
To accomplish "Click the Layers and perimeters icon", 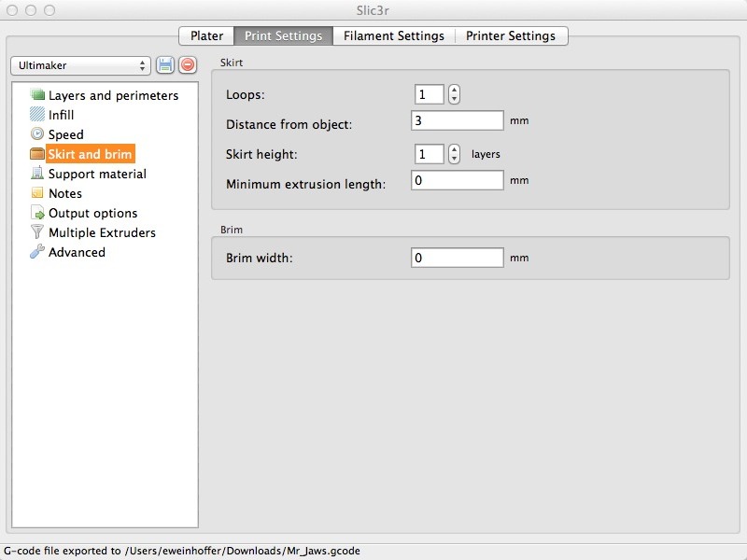I will tap(37, 94).
